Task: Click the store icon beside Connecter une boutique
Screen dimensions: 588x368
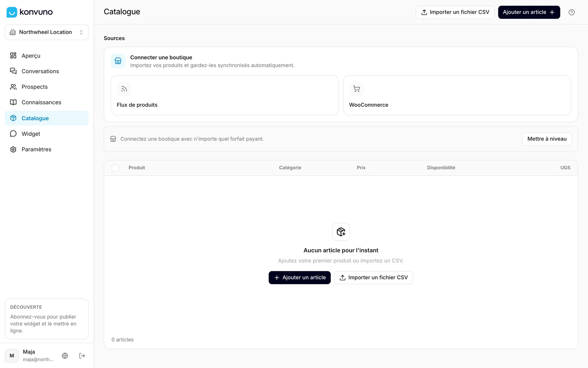Action: 118,61
